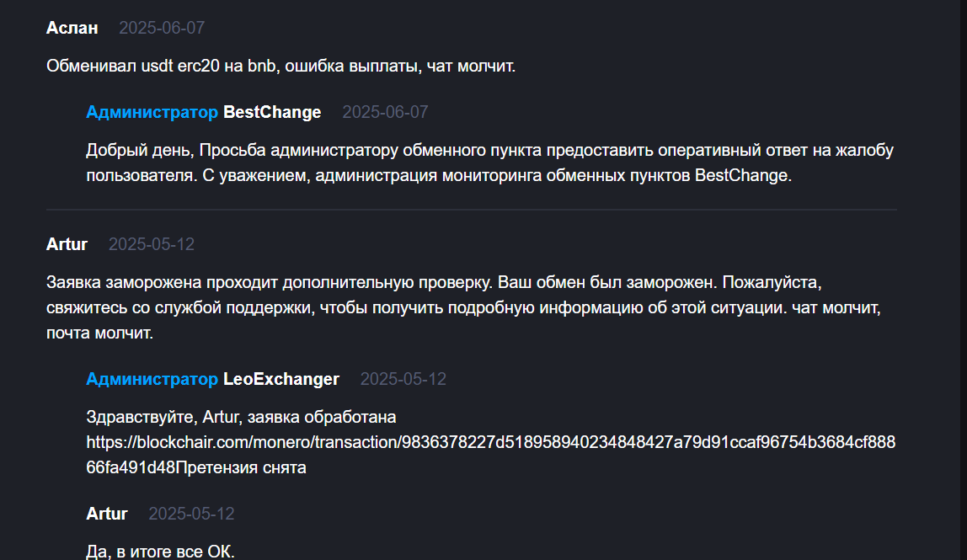Open the LeoExchanger administrator name
967x560 pixels.
(x=281, y=379)
